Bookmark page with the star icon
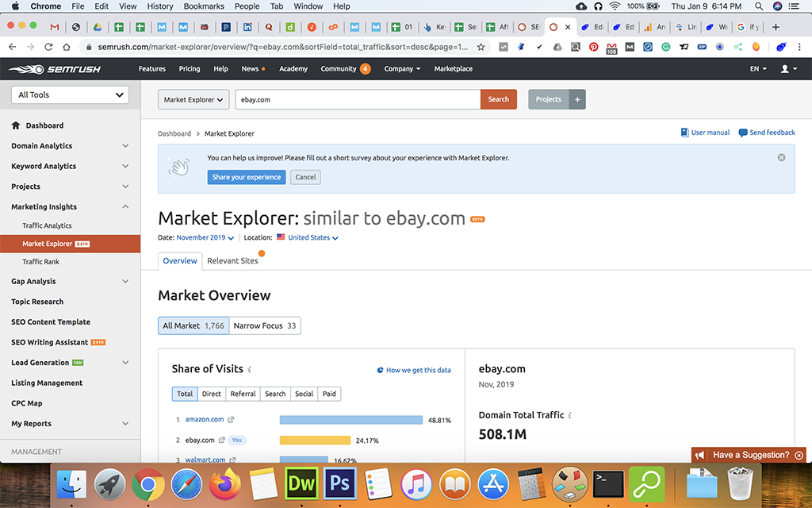812x508 pixels. (481, 47)
